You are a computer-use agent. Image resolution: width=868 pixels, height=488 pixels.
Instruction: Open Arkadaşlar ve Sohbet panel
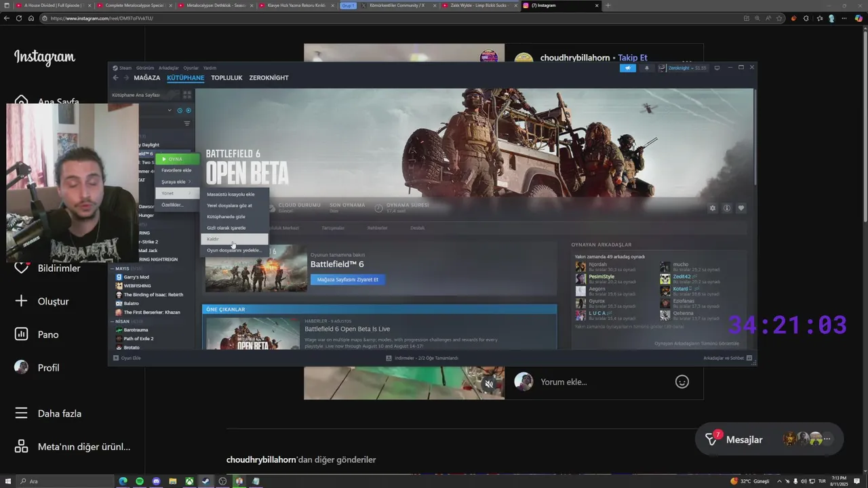pos(728,358)
